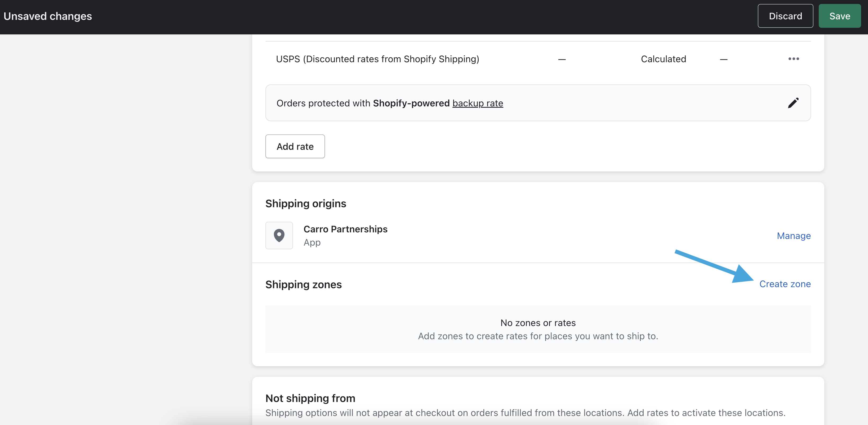Click the Shopify-powered bold text
Viewport: 868px width, 425px height.
tap(411, 103)
